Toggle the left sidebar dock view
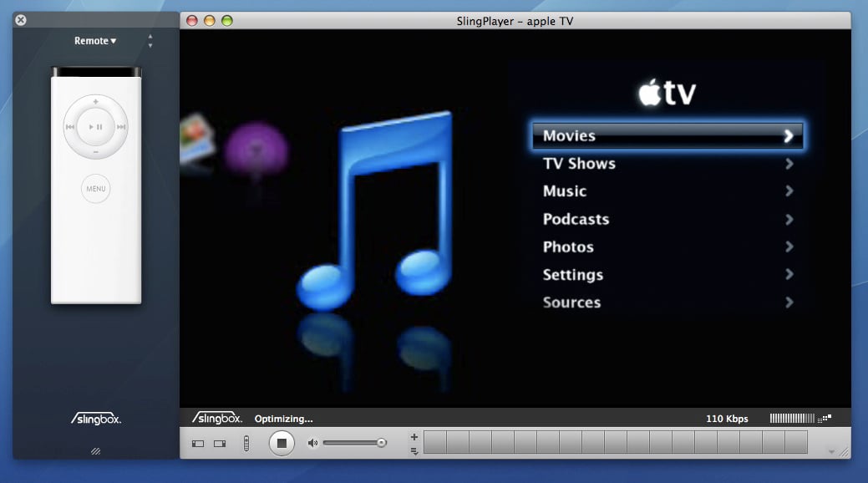 [x=198, y=444]
